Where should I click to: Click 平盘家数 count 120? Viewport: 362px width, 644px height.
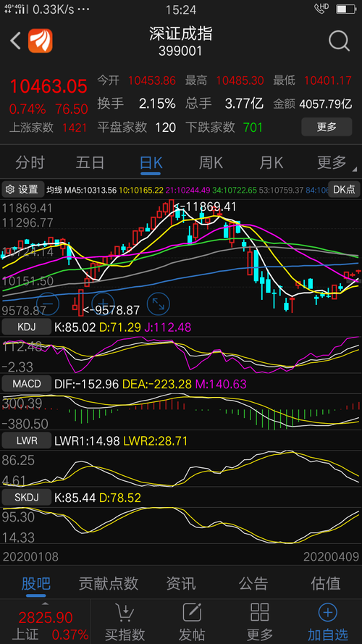[x=165, y=127]
